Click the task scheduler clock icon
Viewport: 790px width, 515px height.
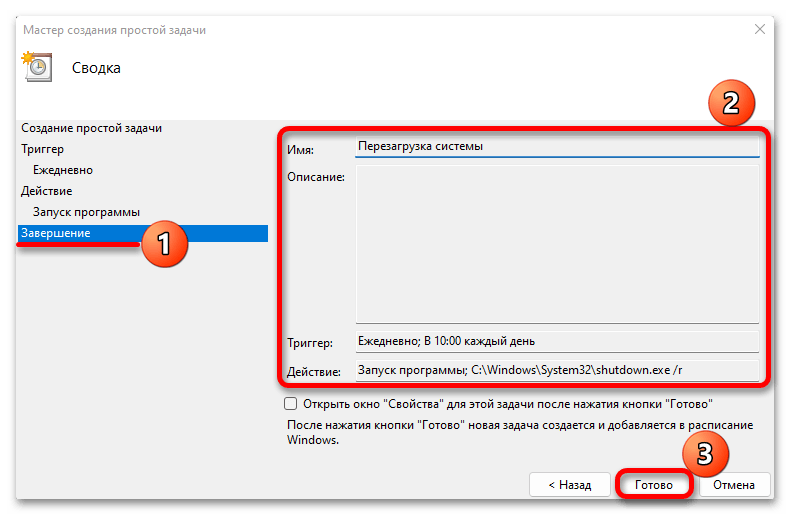(x=36, y=66)
